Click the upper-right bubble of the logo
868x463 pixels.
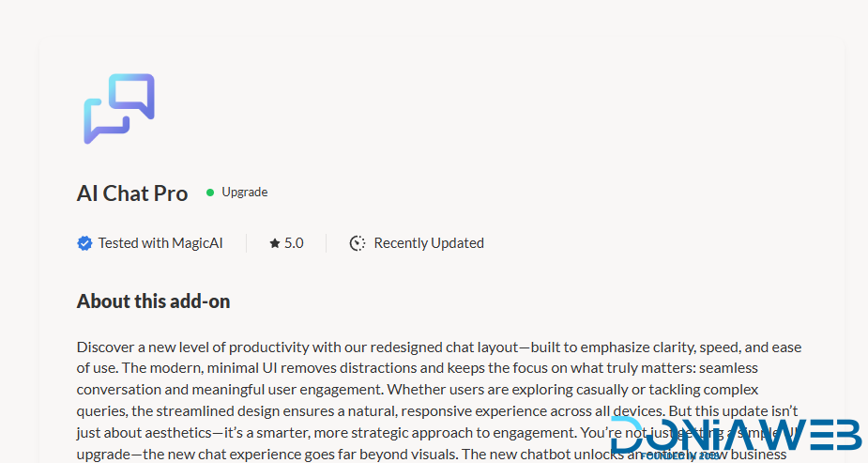click(x=132, y=95)
